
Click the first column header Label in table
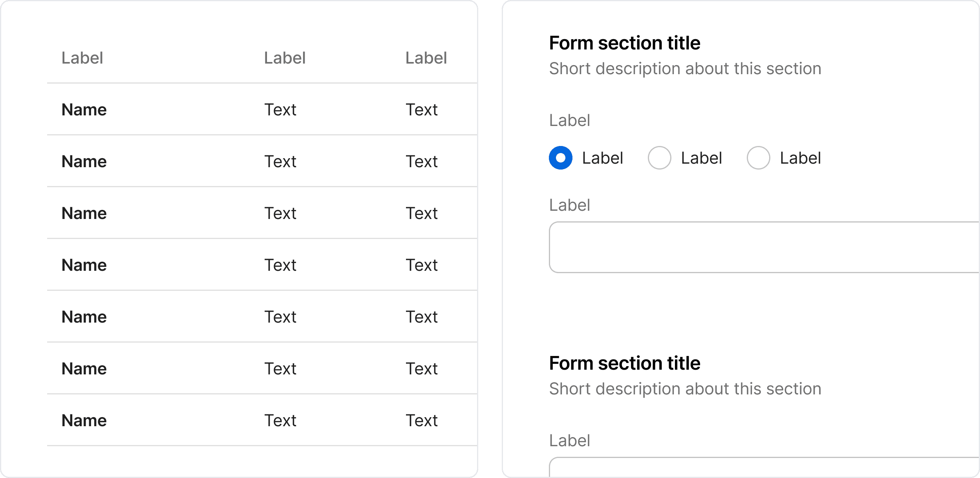coord(82,58)
